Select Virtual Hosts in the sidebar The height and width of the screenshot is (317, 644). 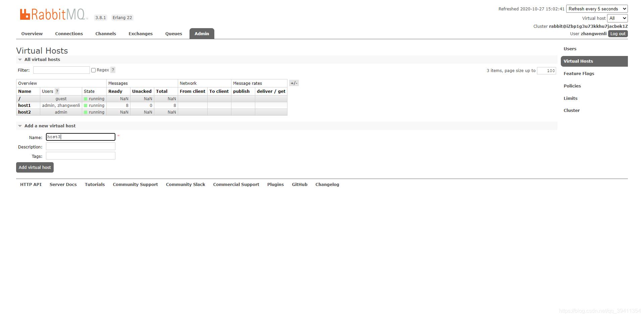pyautogui.click(x=594, y=61)
